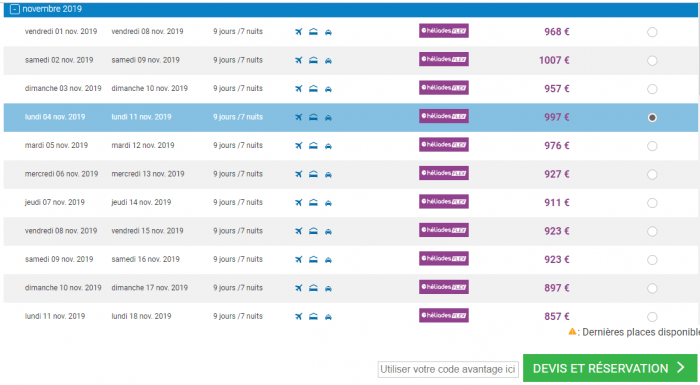Click the plane icon in the 857 € row
700x385 pixels.
(x=299, y=316)
